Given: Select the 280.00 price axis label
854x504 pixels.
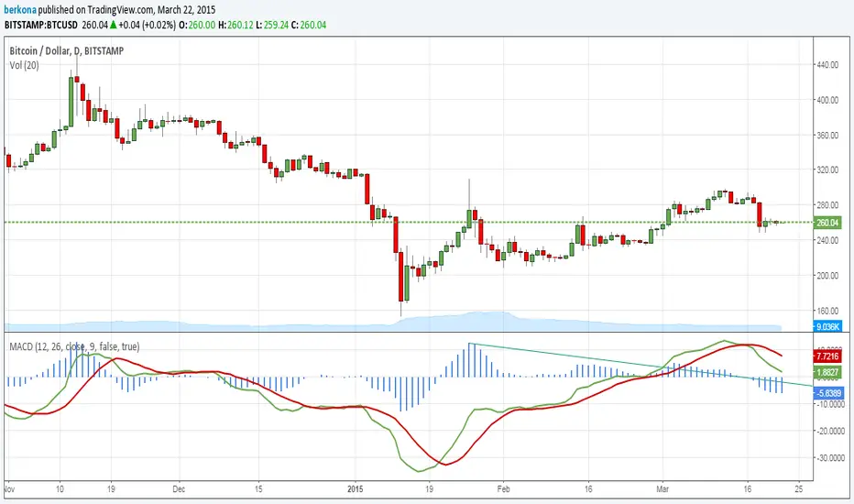Looking at the screenshot, I should click(x=827, y=205).
